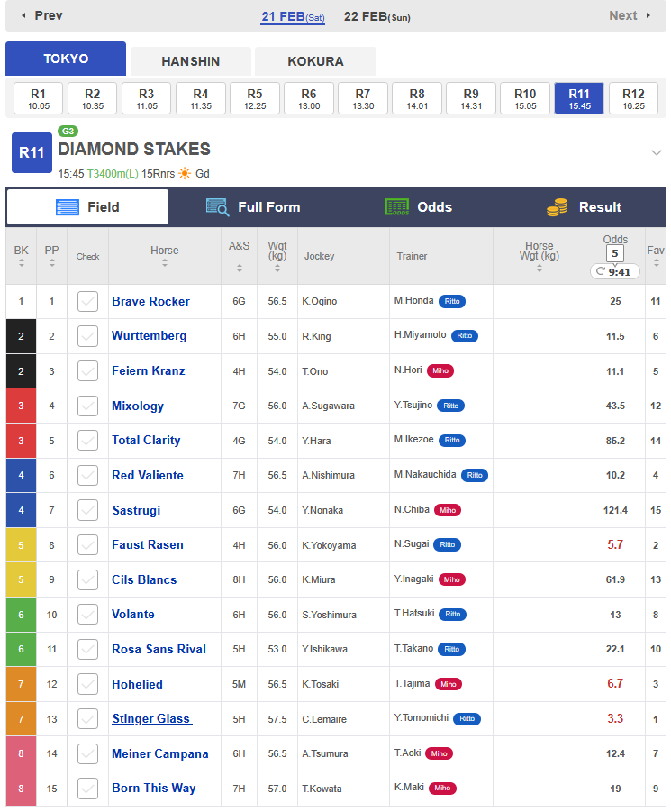Open Meiner Campana horse page
Screen dimensions: 671x812
[x=159, y=754]
